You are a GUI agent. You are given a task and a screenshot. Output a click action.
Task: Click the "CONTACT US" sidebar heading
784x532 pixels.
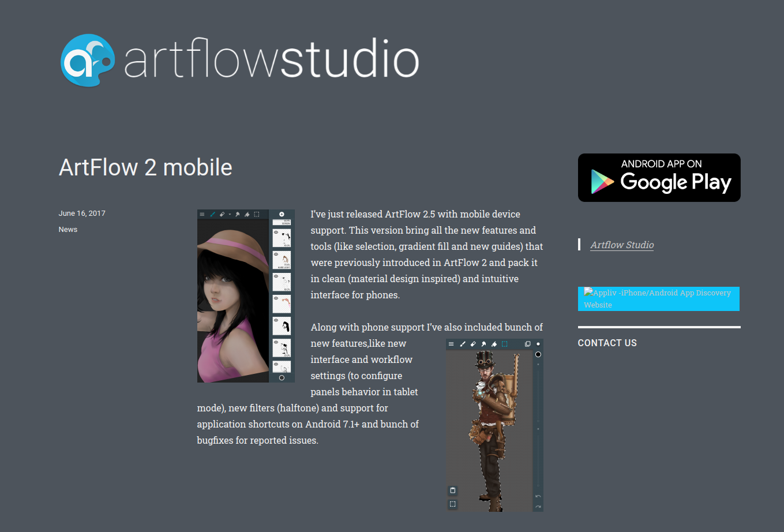click(607, 343)
